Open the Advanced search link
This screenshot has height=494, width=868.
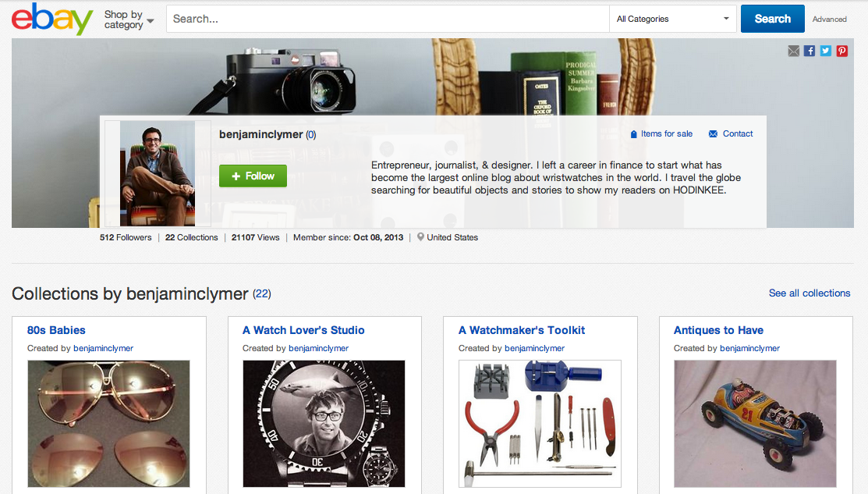pyautogui.click(x=829, y=20)
